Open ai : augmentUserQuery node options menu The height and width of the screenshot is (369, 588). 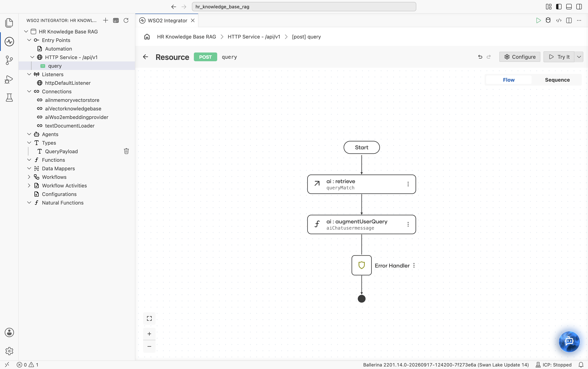click(408, 224)
